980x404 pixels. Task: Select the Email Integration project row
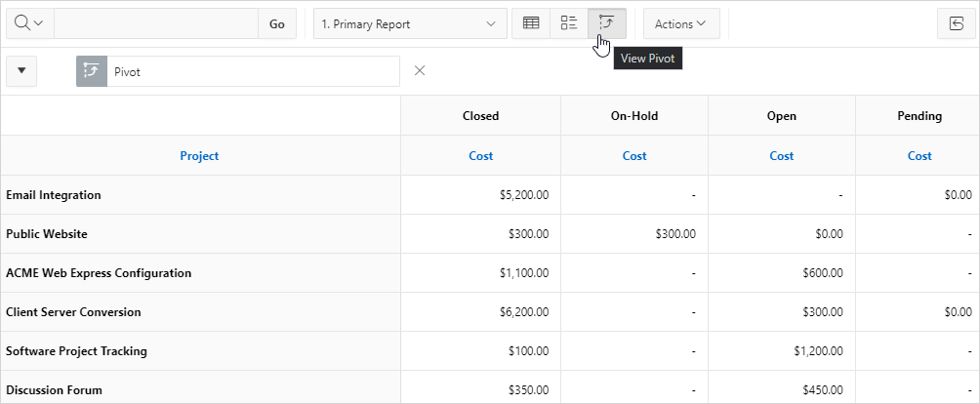pyautogui.click(x=54, y=195)
